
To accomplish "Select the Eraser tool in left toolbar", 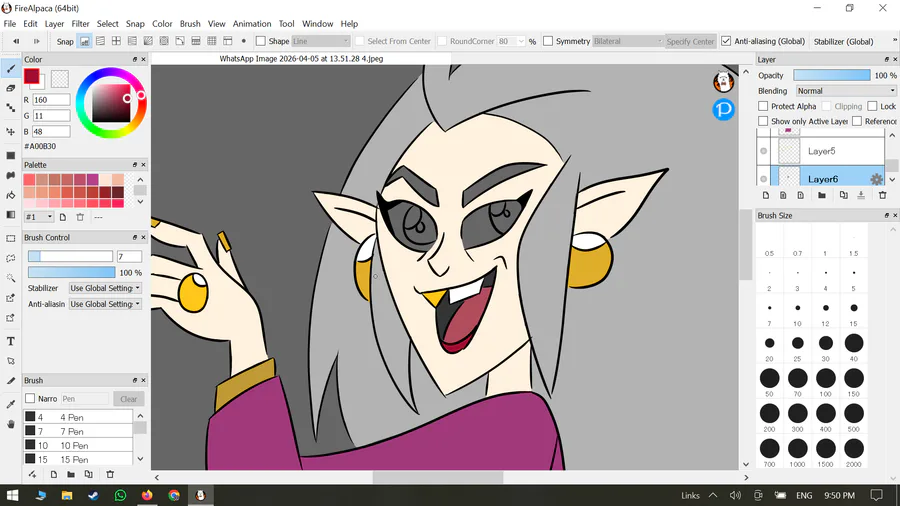I will click(x=11, y=88).
